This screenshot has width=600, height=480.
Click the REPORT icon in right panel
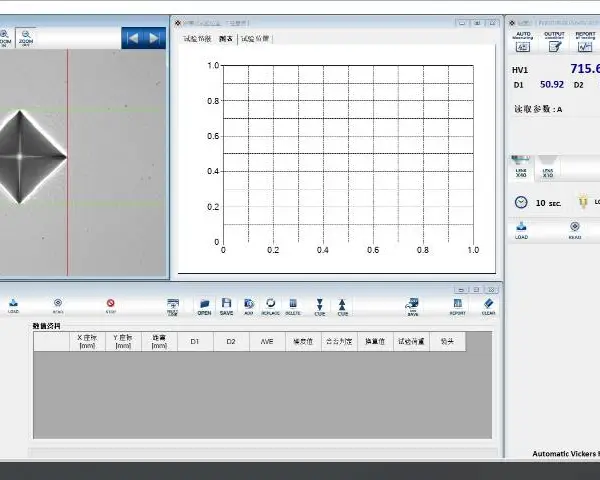[x=585, y=42]
